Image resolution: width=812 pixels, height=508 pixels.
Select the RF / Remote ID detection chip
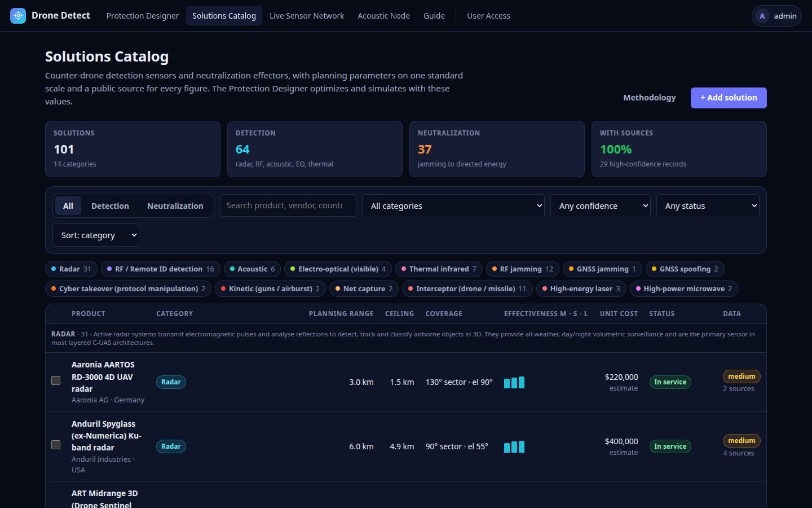tap(161, 269)
